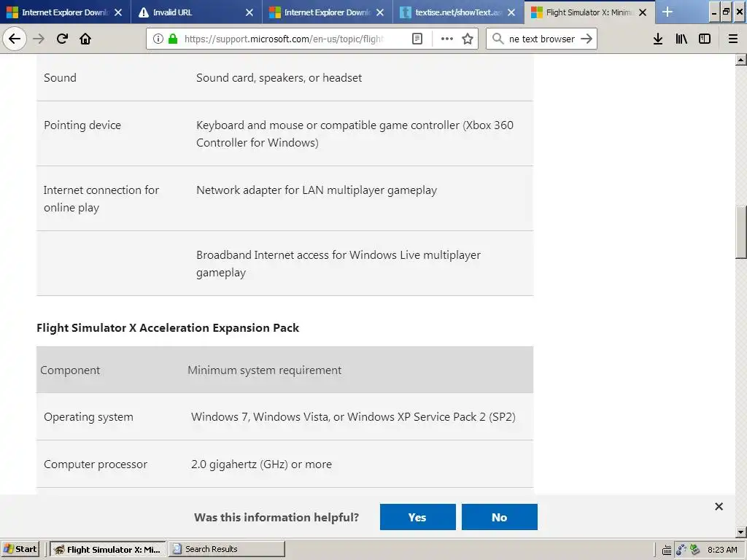Open the Windows Start menu

tap(21, 549)
